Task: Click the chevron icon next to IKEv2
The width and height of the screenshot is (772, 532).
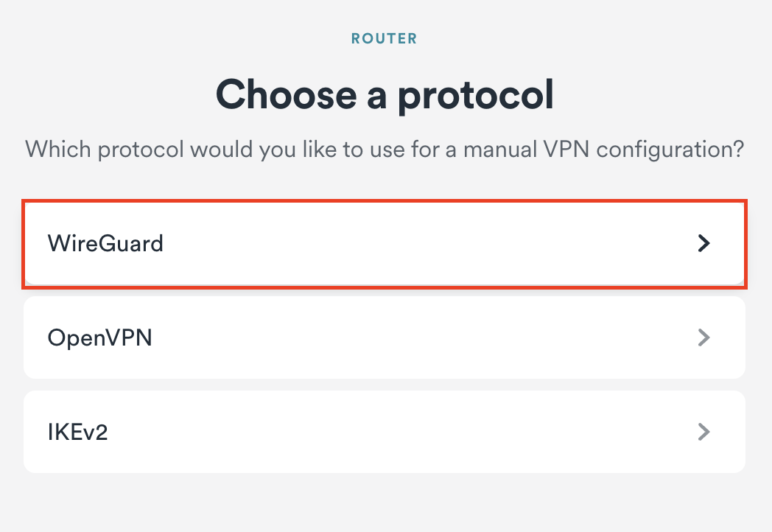Action: 704,432
